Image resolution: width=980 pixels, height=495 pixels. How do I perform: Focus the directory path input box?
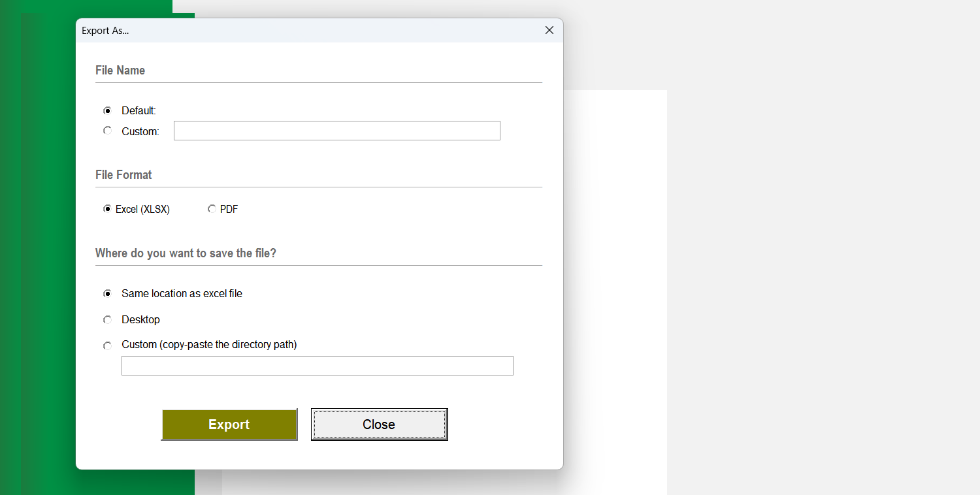317,366
